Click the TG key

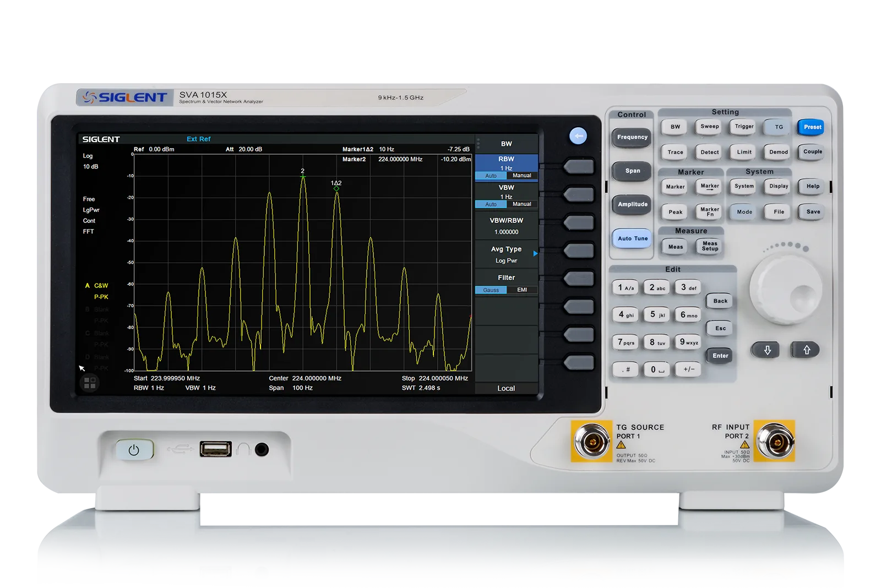coord(778,127)
